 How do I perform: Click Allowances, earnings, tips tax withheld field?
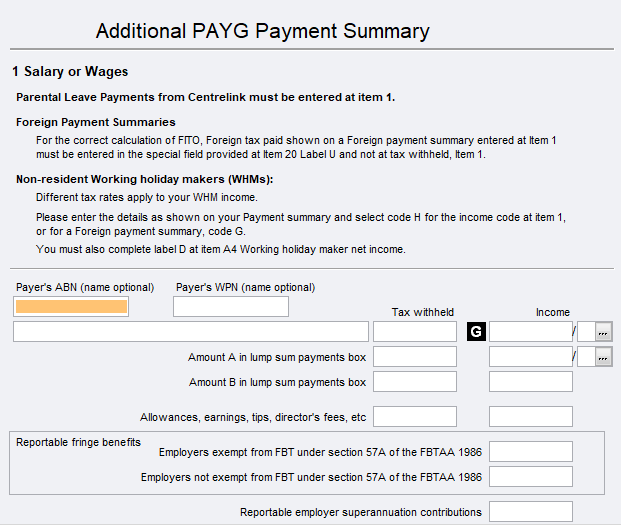coord(414,417)
